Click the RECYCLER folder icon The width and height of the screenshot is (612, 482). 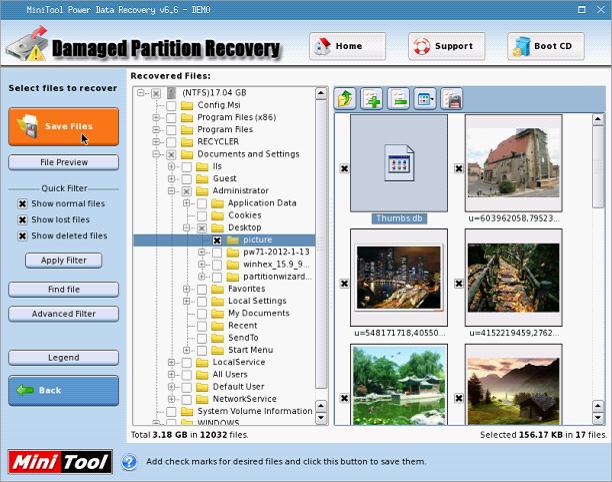(x=187, y=142)
